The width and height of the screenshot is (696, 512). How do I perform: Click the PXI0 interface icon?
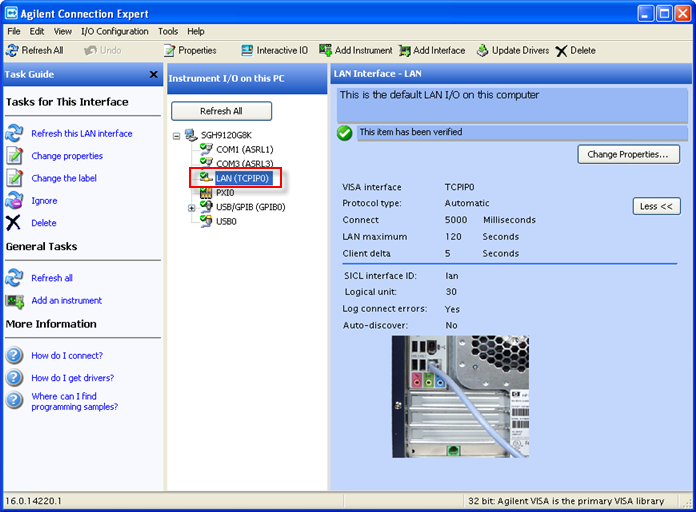point(206,193)
